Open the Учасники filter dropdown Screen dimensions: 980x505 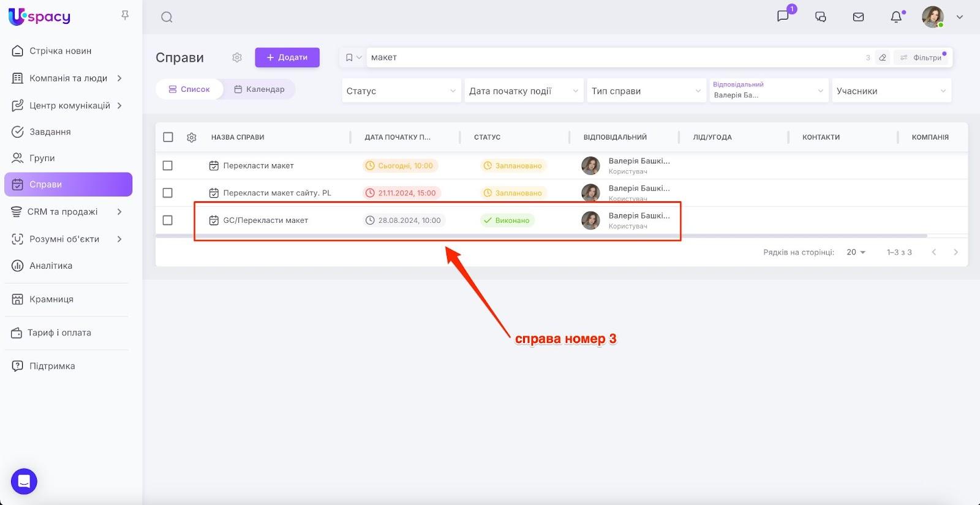pos(891,91)
